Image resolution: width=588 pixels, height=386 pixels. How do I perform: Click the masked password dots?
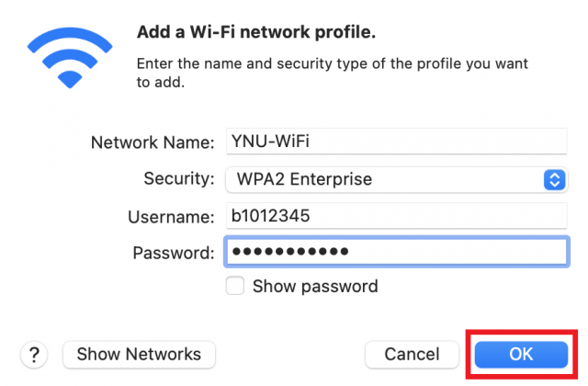[x=290, y=251]
